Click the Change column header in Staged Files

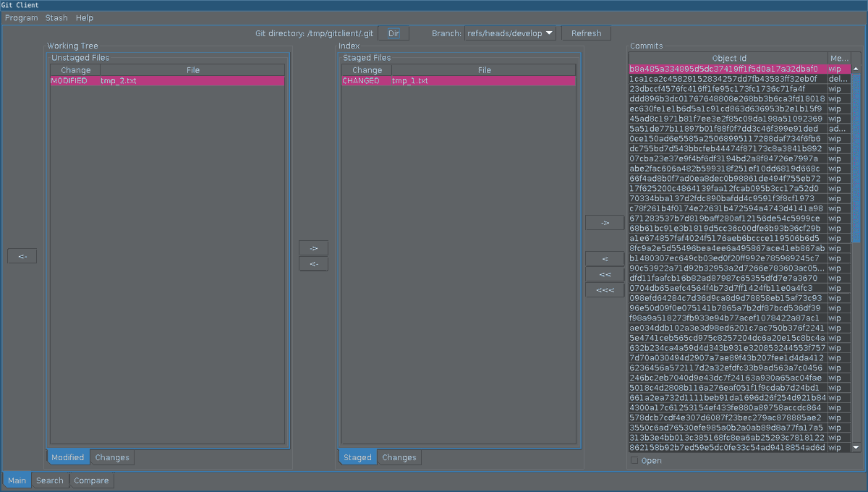[367, 70]
